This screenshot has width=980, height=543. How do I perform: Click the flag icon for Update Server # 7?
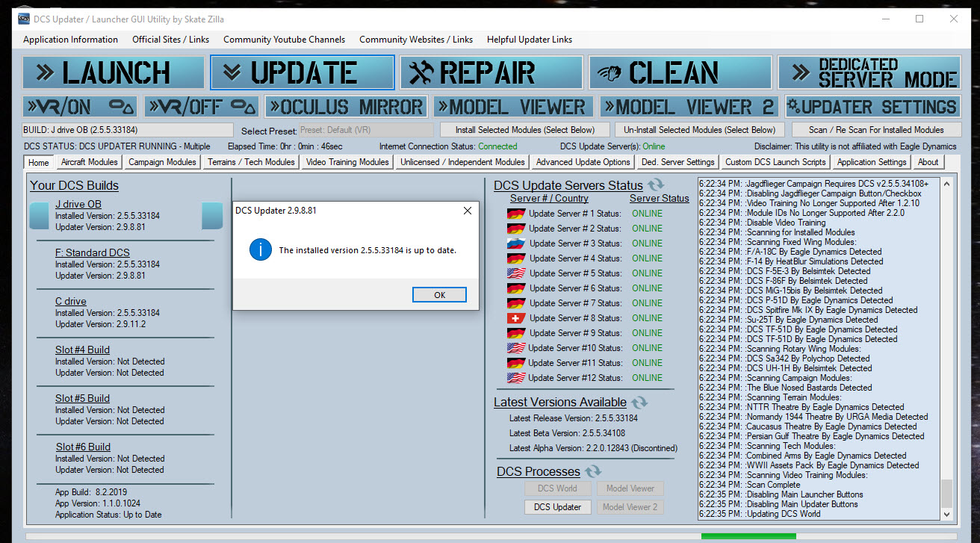pyautogui.click(x=516, y=303)
